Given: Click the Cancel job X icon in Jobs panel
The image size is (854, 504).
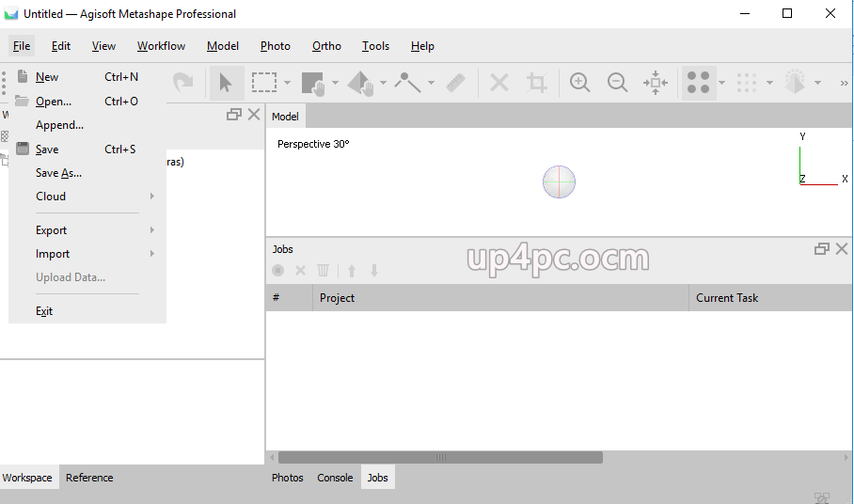Looking at the screenshot, I should [300, 270].
